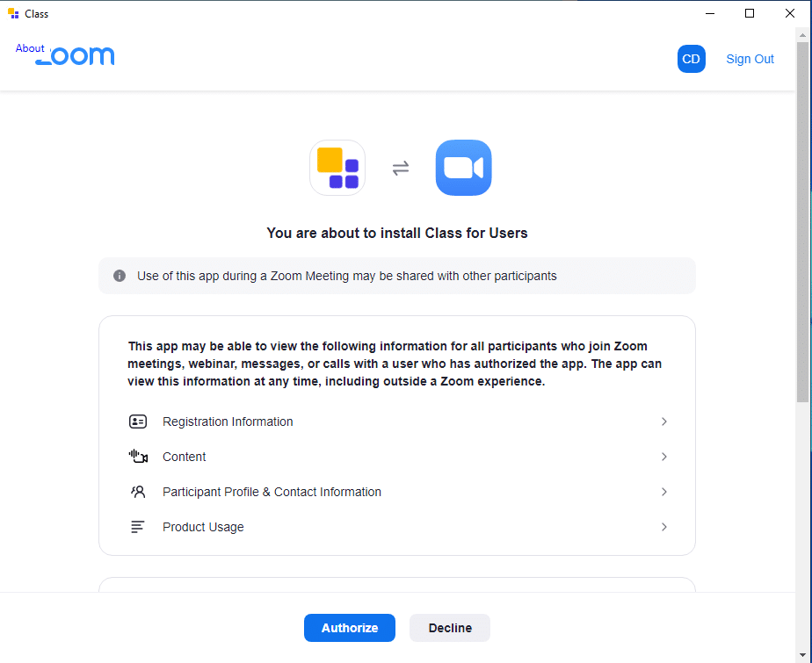Click the heading 'You are about to install Class for Users'
Image resolution: width=812 pixels, height=663 pixels.
click(397, 233)
